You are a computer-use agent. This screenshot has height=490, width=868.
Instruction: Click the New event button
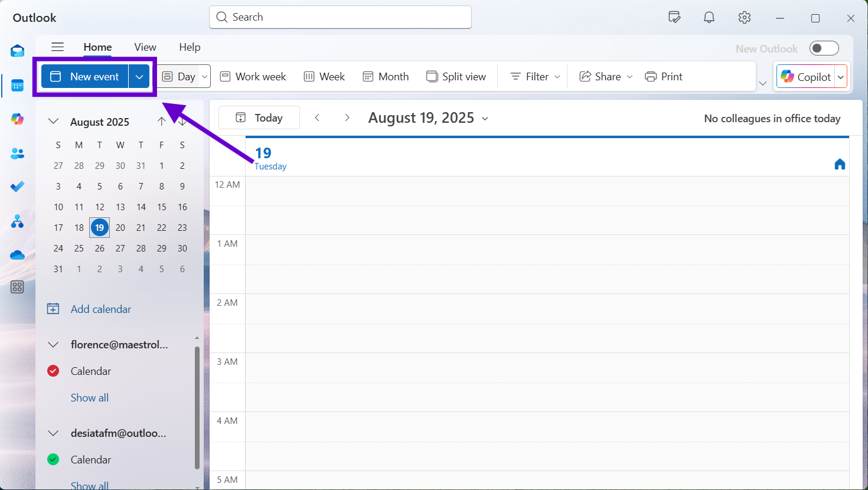[x=85, y=76]
